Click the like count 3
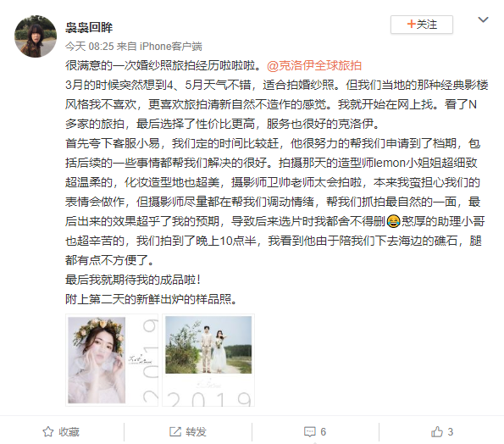The image size is (504, 444). 450,432
